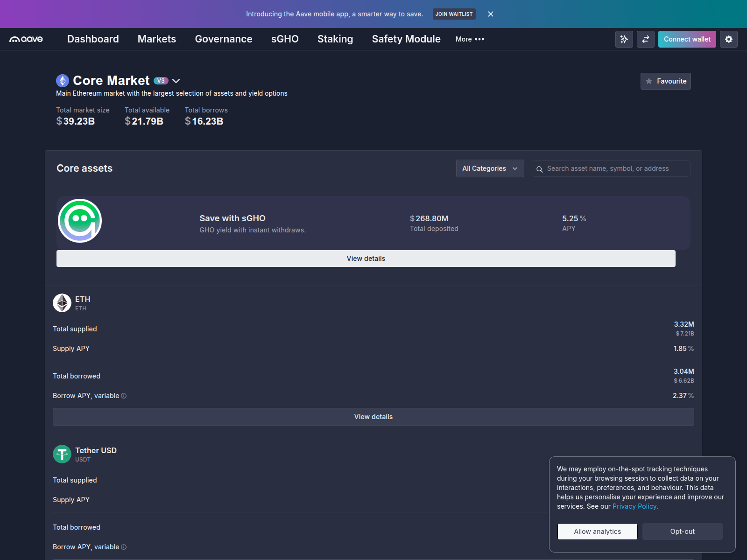Viewport: 747px width, 560px height.
Task: Mark market as Favourite
Action: (666, 81)
